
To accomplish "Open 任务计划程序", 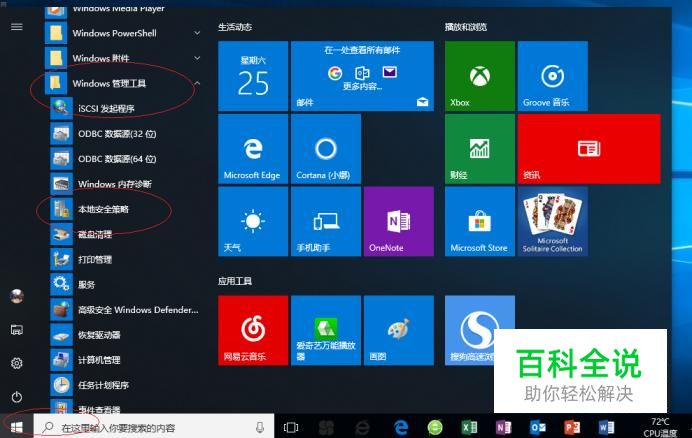I will coord(125,385).
